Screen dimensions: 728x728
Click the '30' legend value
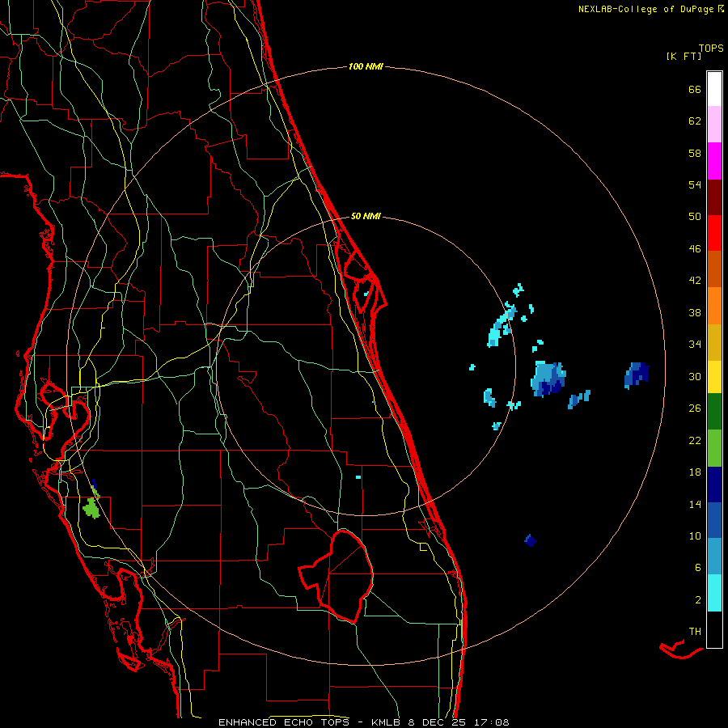(x=695, y=376)
